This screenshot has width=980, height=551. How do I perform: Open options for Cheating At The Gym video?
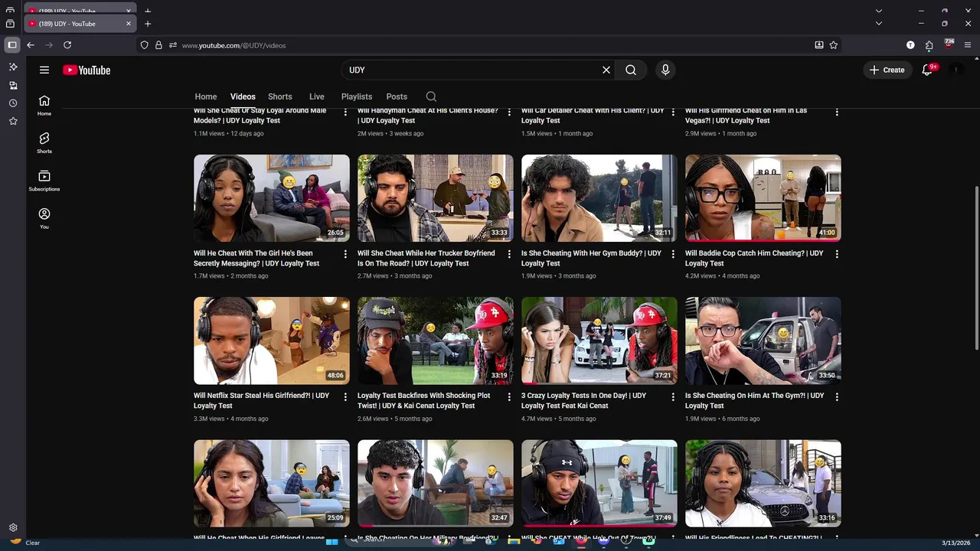tap(837, 396)
